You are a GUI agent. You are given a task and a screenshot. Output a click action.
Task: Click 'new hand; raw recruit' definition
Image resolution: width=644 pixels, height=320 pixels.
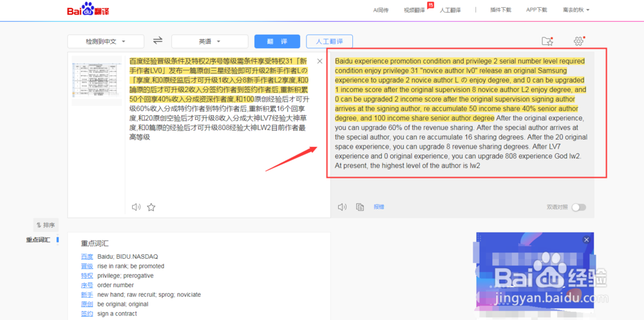pyautogui.click(x=149, y=294)
